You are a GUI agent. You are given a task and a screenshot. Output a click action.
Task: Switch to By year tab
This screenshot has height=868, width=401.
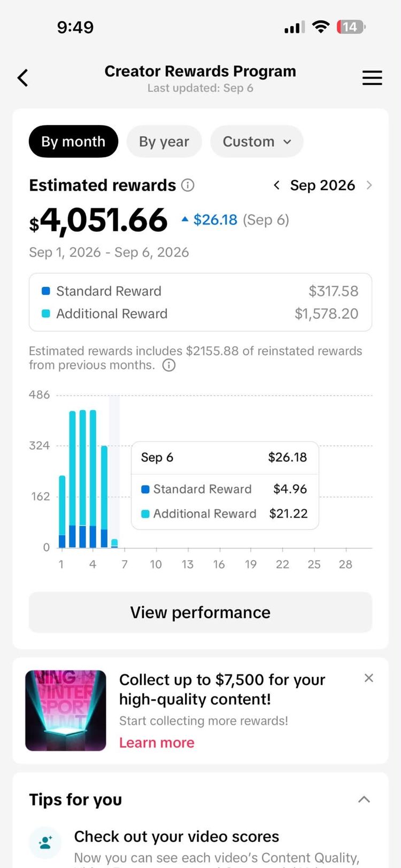click(x=164, y=142)
